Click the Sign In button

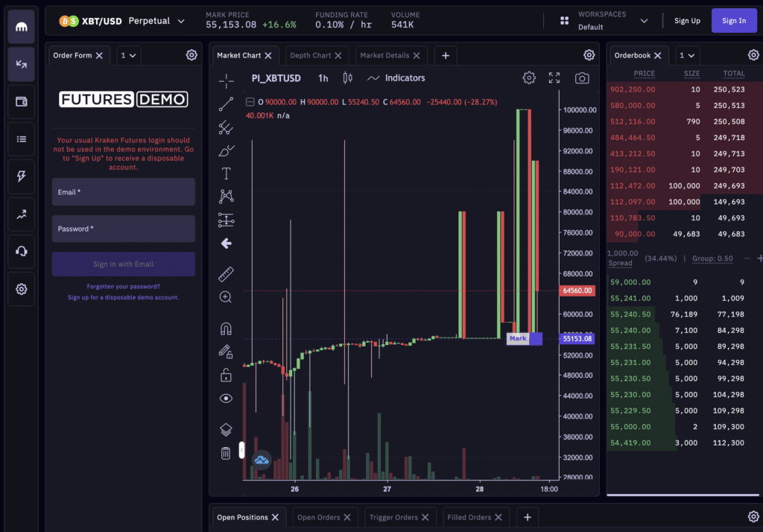[734, 21]
